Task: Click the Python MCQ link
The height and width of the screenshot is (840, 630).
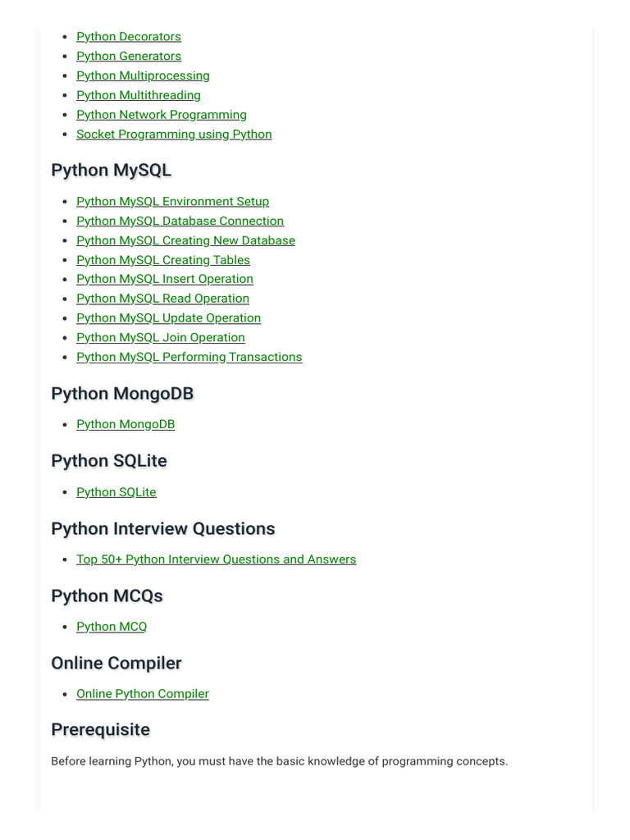Action: pyautogui.click(x=112, y=627)
